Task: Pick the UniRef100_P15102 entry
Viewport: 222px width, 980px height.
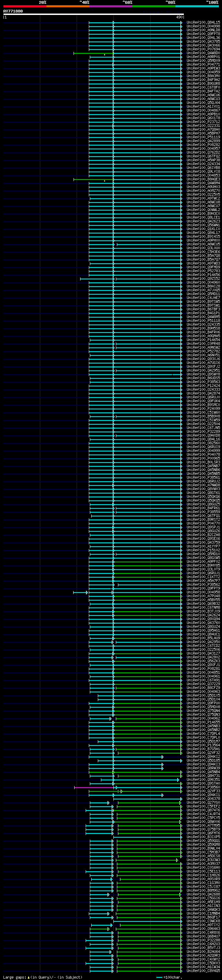Action: [x=203, y=550]
